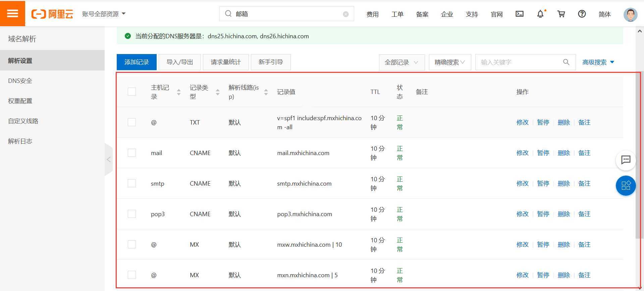Viewport: 644px width, 291px height.
Task: Expand 高级搜索 options
Action: coord(598,62)
